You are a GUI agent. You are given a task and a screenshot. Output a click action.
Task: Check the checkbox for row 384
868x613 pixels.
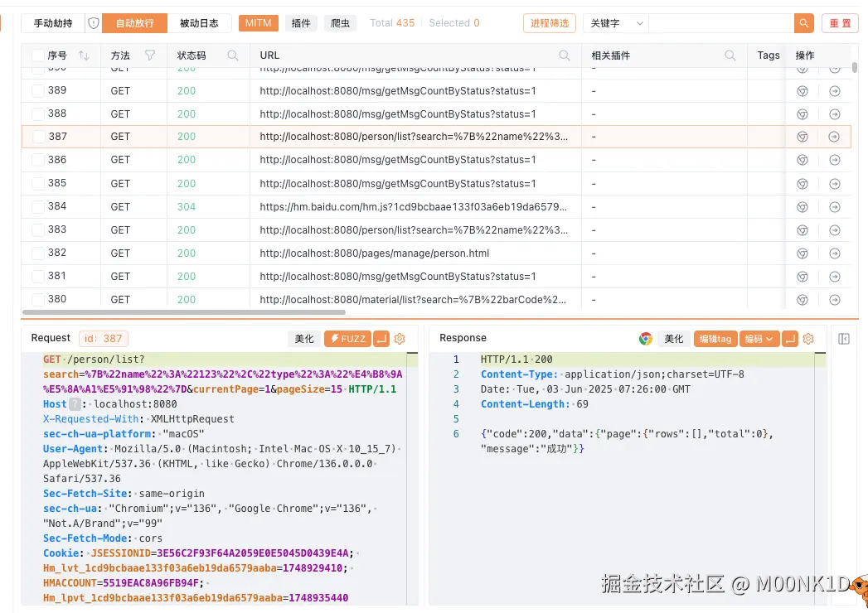(38, 206)
